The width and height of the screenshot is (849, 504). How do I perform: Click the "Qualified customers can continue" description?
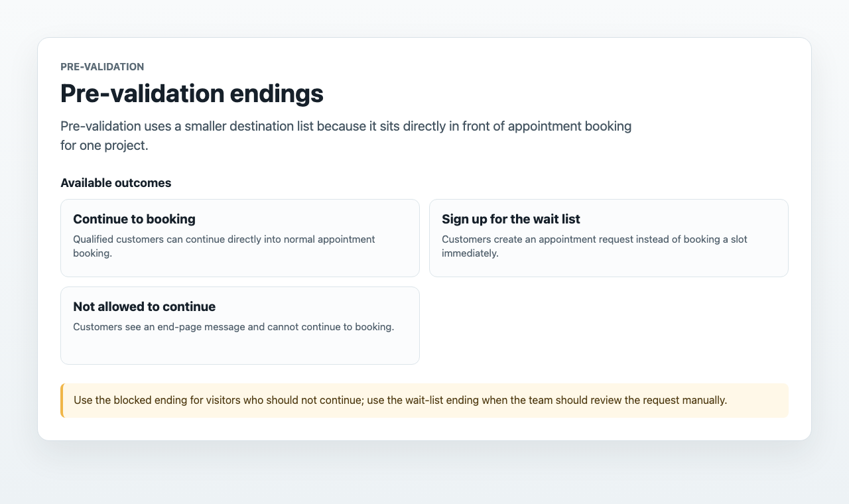coord(224,246)
